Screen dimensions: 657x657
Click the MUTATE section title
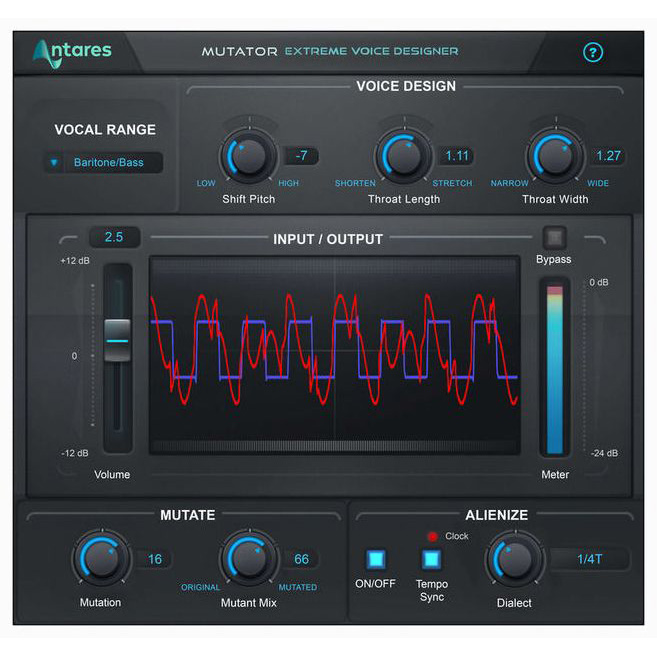(188, 515)
